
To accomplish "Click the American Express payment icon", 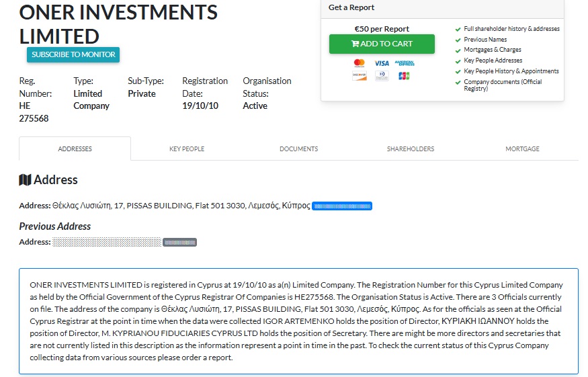I will coord(405,63).
